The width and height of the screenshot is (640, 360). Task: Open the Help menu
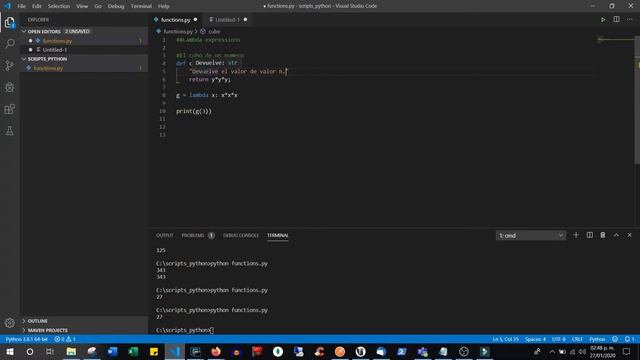163,6
